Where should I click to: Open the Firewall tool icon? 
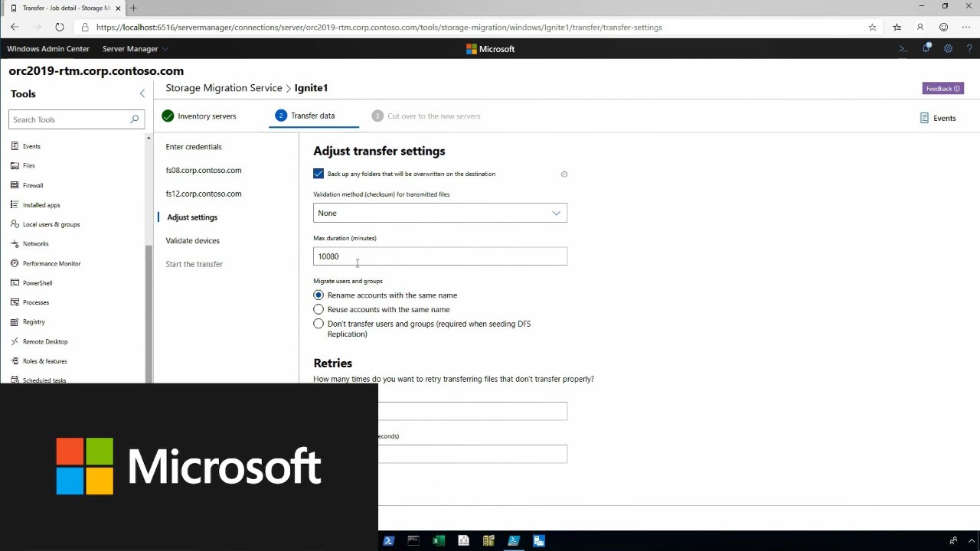15,185
